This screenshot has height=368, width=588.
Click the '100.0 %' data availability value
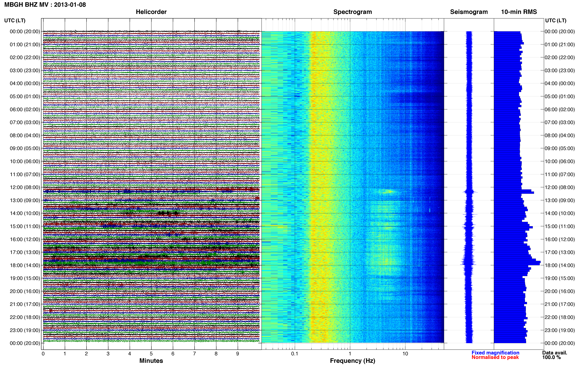click(552, 357)
